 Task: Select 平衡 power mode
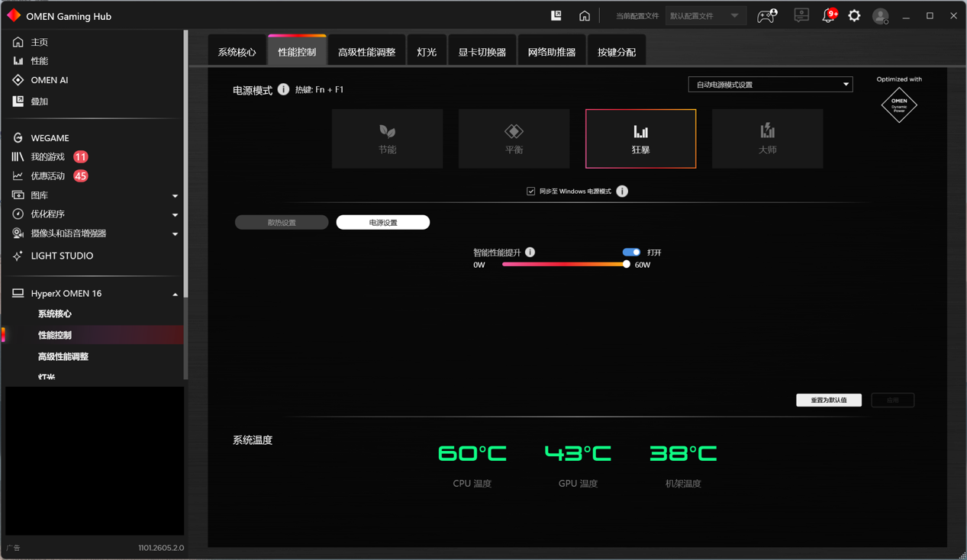coord(514,138)
